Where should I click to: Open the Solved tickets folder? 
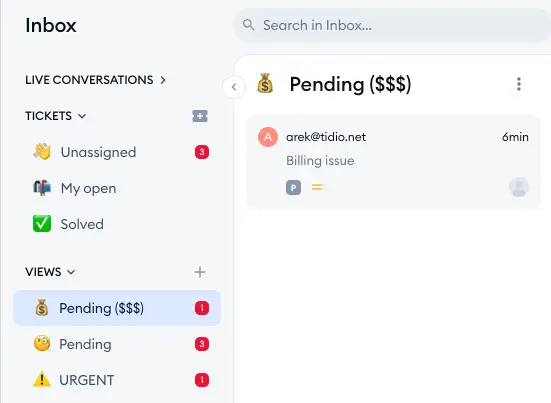[117, 224]
